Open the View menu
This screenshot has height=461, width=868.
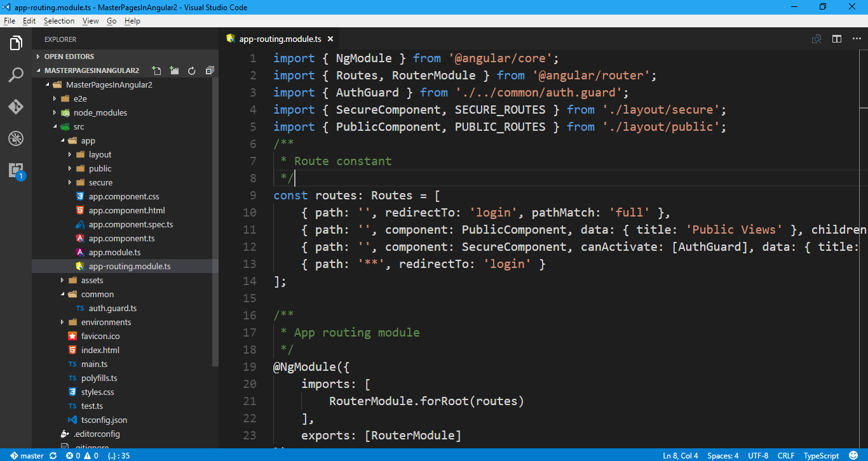pyautogui.click(x=91, y=21)
